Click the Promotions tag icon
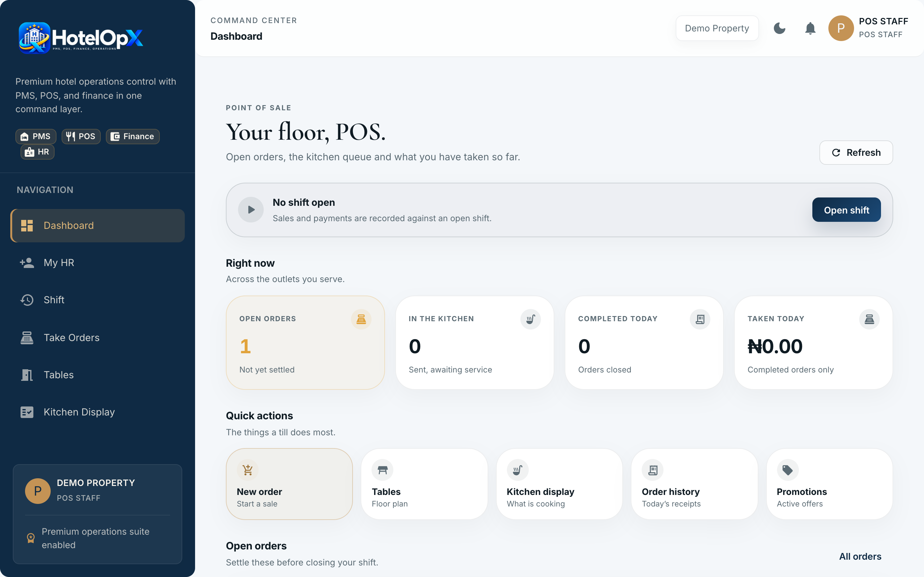The height and width of the screenshot is (577, 924). coord(788,470)
